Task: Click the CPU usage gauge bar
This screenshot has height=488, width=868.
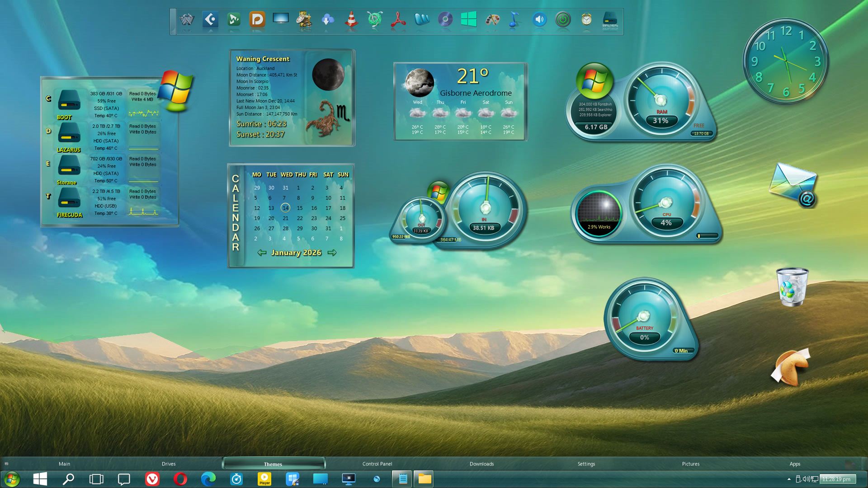Action: [708, 236]
